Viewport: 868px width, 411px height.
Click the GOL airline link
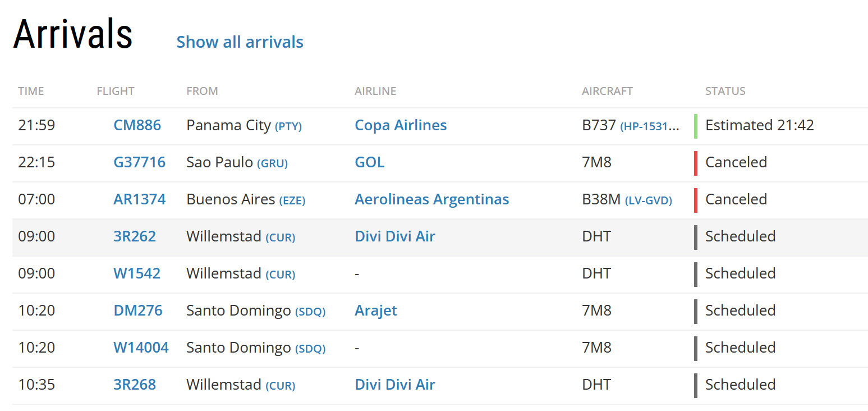[369, 162]
